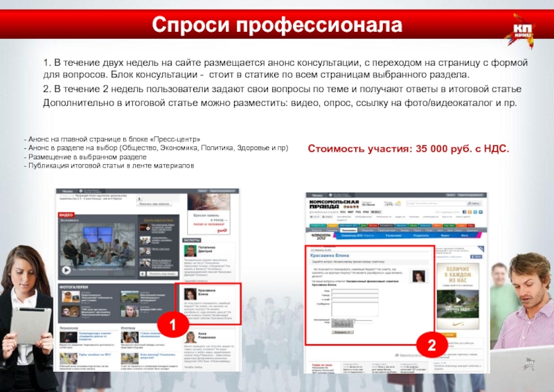Open Фото in the Olympics bar
The width and height of the screenshot is (554, 392).
[x=464, y=235]
